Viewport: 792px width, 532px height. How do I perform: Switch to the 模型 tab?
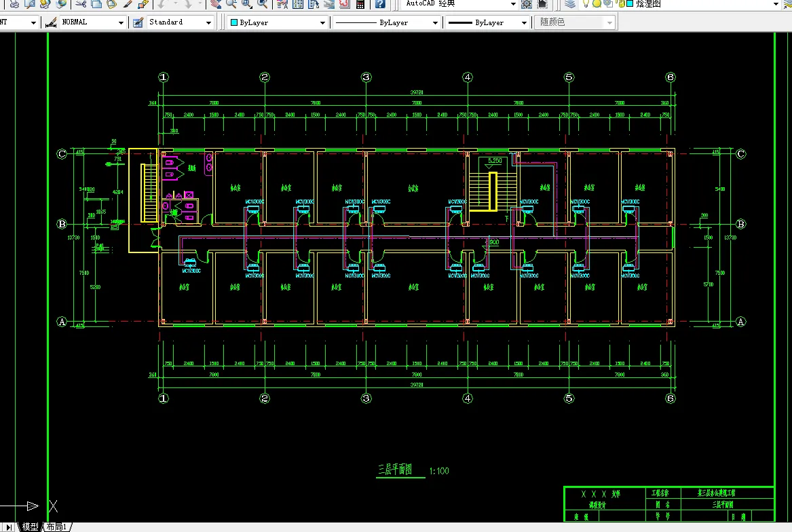pos(30,527)
